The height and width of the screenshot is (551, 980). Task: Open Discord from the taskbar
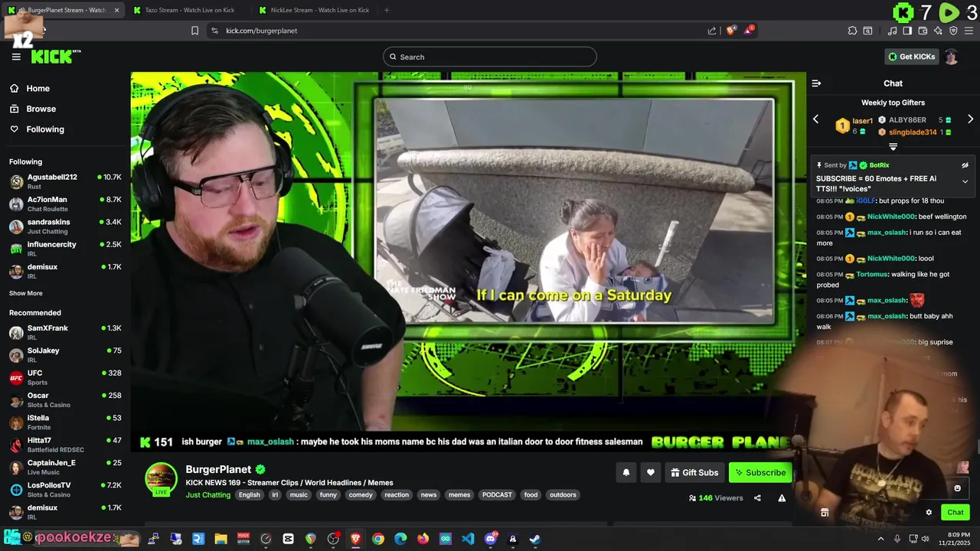491,539
